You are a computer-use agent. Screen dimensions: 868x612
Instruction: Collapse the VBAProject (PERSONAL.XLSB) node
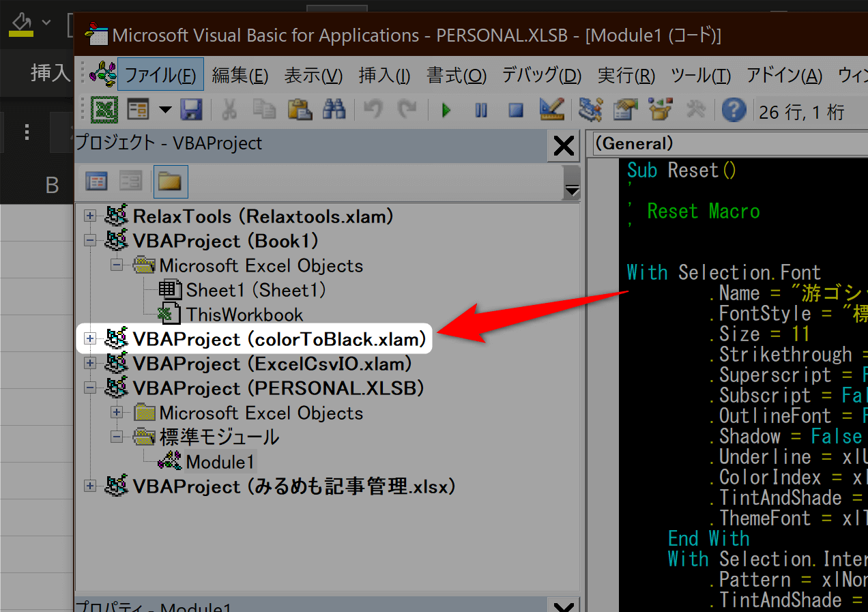(x=89, y=388)
